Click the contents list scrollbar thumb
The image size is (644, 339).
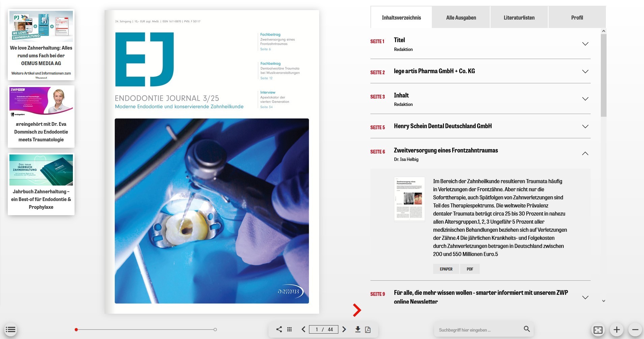tap(604, 75)
